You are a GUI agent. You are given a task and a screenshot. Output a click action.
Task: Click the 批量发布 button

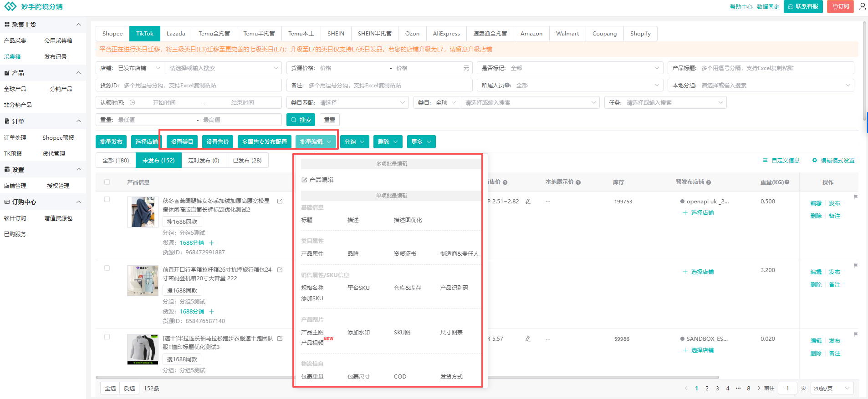pyautogui.click(x=111, y=142)
